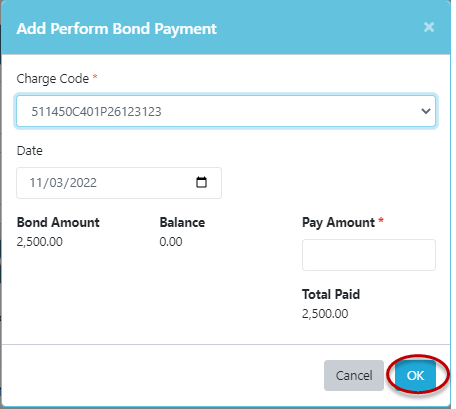Expand the Charge Code chevron arrow

click(426, 111)
